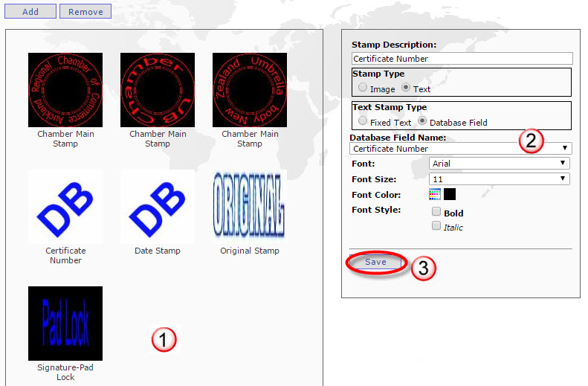Choose the third Chamber Main Stamp thumbnail
Image resolution: width=588 pixels, height=386 pixels.
tap(250, 89)
